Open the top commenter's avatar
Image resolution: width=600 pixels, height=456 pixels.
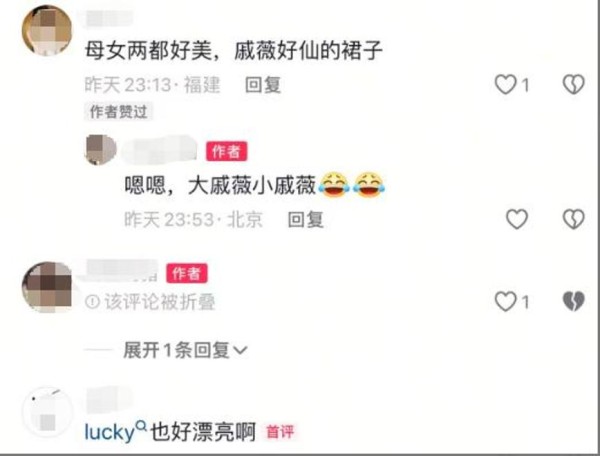(x=47, y=31)
